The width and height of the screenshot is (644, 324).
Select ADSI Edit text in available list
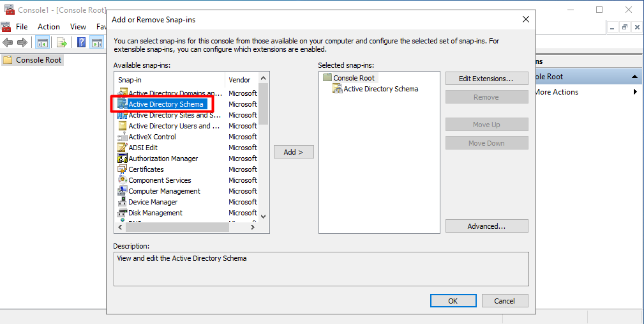[143, 148]
